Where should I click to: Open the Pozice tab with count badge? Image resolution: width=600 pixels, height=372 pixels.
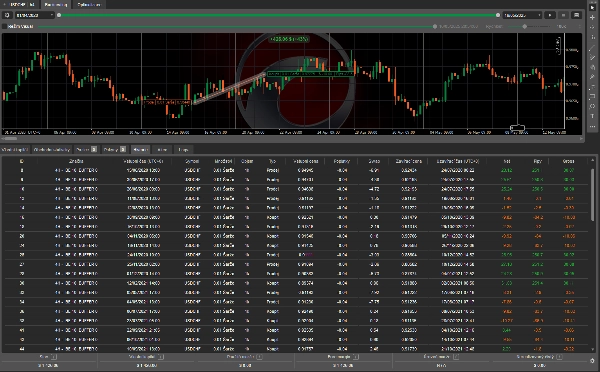pos(86,149)
